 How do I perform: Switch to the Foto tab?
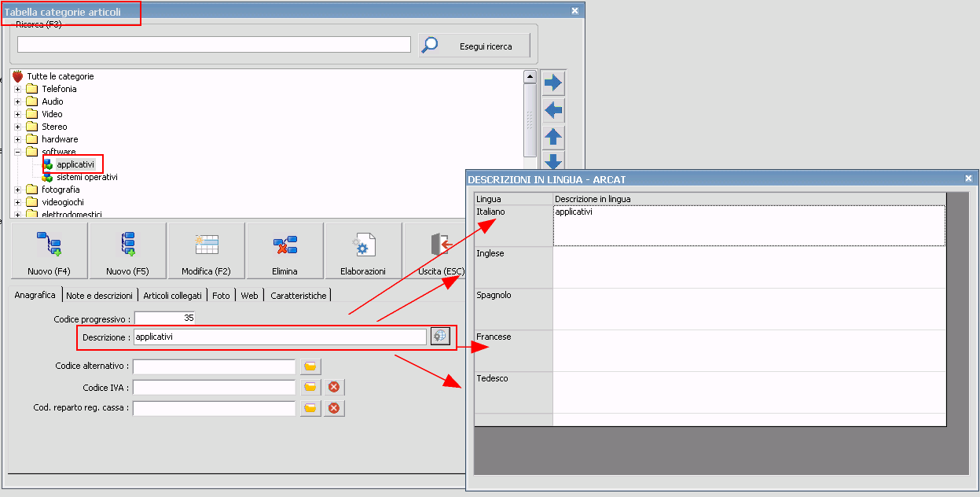click(x=221, y=296)
